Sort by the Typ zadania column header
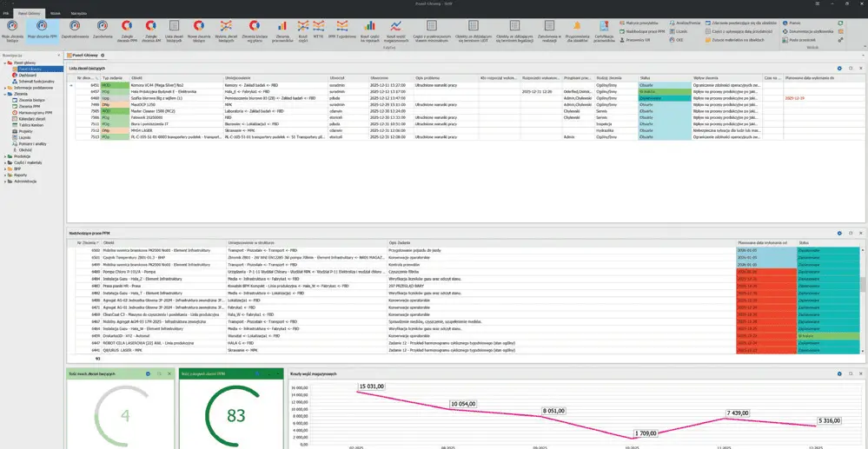 coord(113,77)
